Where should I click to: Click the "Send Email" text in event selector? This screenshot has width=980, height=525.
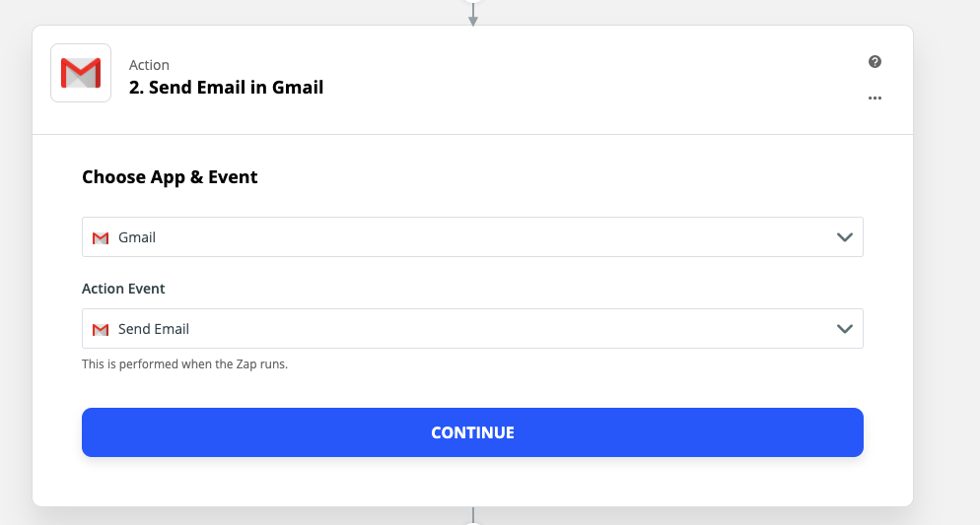(154, 329)
